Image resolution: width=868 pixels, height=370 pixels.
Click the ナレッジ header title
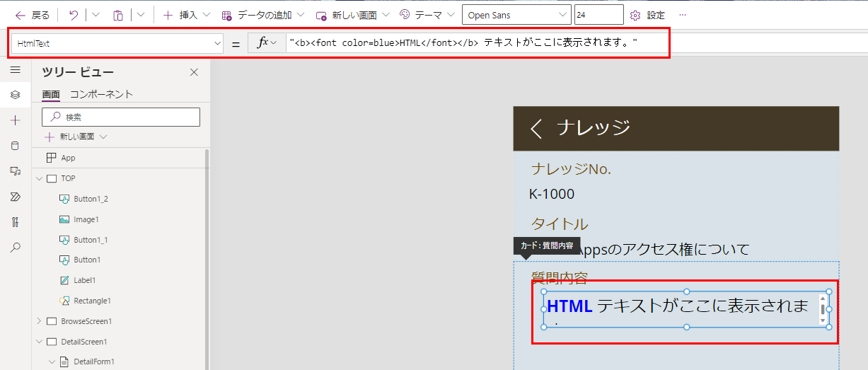click(x=593, y=127)
